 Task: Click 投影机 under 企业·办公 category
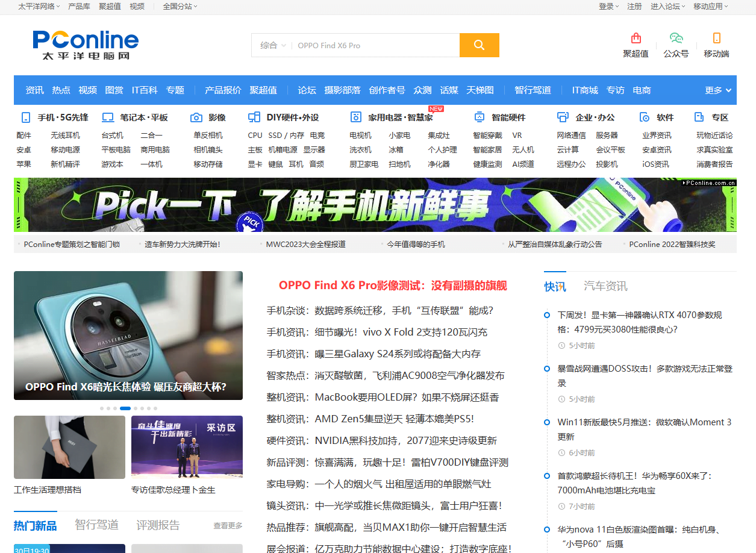click(x=607, y=164)
